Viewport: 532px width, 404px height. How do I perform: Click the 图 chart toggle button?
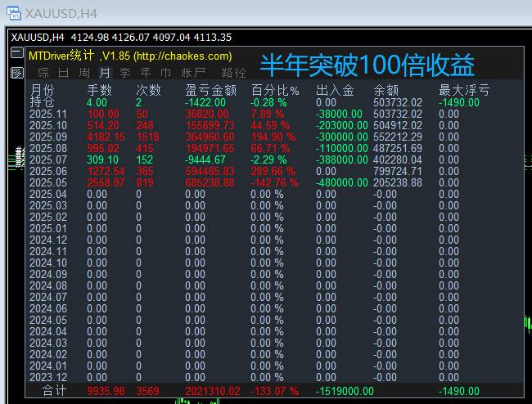[x=17, y=73]
